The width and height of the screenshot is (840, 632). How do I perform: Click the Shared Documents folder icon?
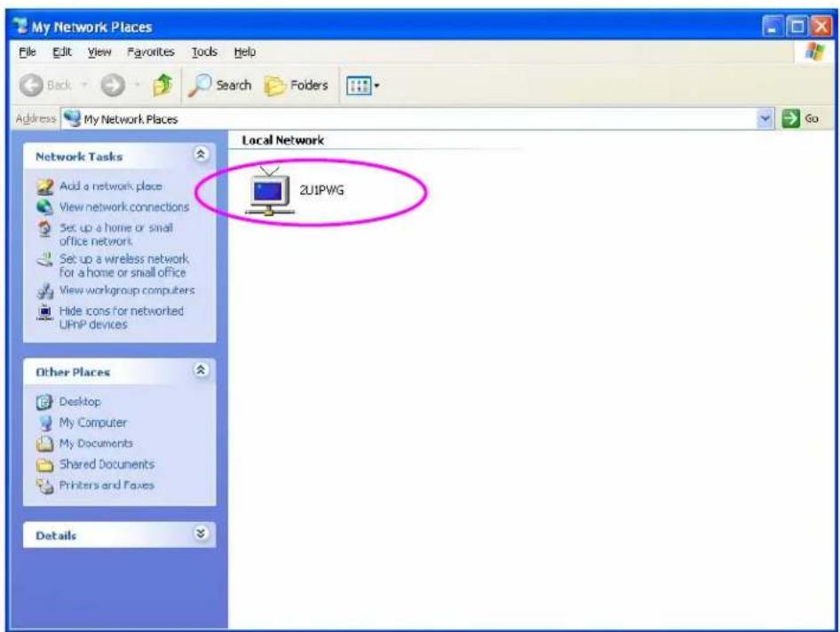(x=45, y=464)
